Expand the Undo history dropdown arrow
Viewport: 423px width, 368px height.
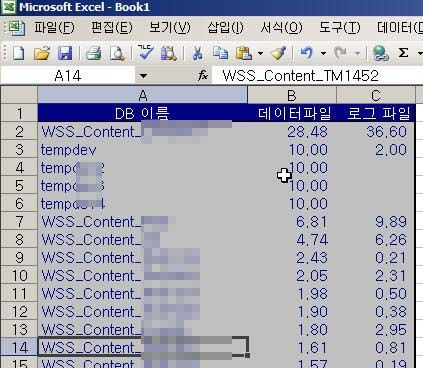pos(323,53)
